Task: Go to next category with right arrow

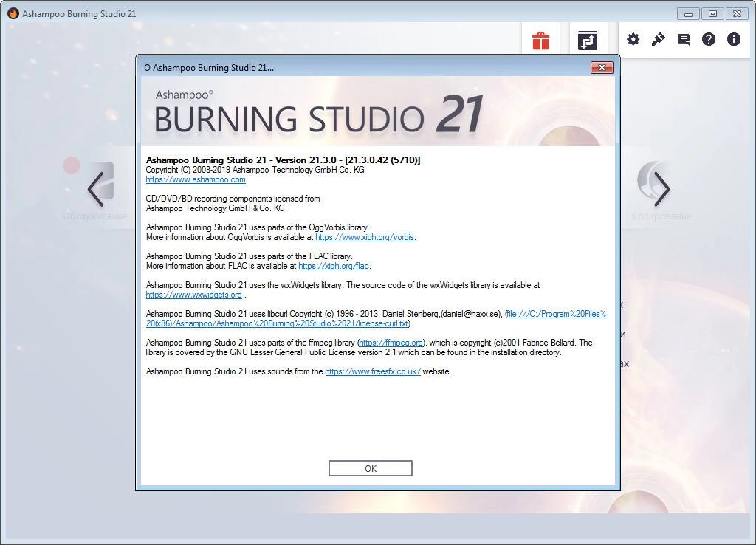Action: tap(661, 189)
